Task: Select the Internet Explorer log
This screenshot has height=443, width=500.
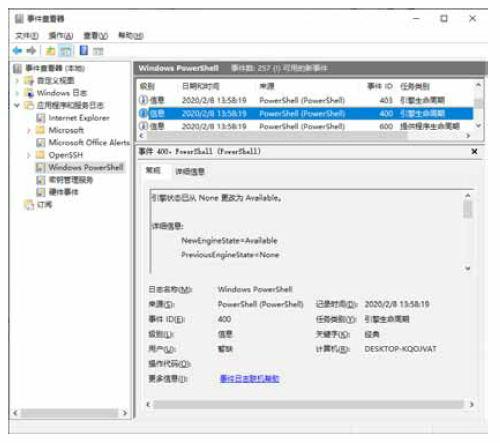Action: pos(79,118)
